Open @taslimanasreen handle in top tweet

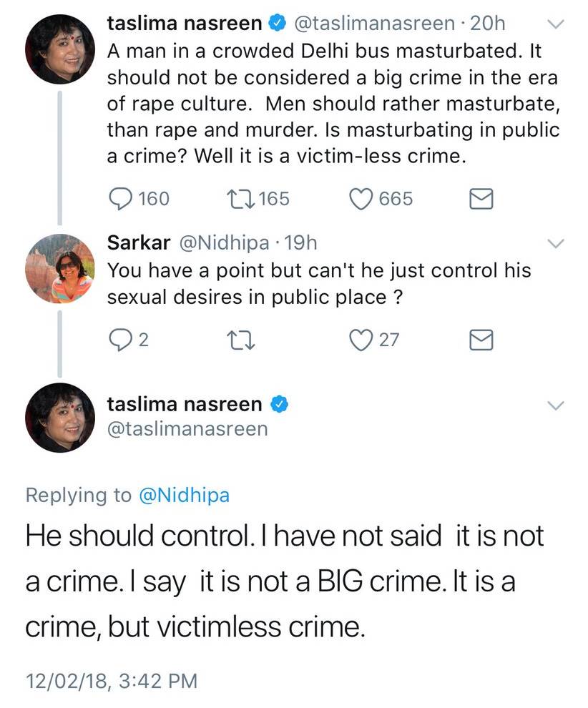pyautogui.click(x=374, y=24)
